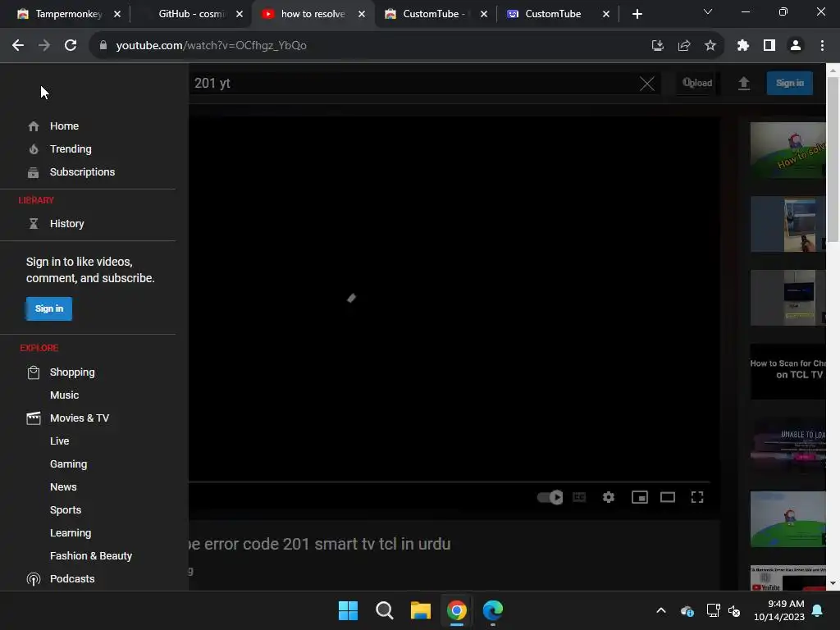840x630 pixels.
Task: Open taskbar clock and date
Action: pyautogui.click(x=779, y=610)
